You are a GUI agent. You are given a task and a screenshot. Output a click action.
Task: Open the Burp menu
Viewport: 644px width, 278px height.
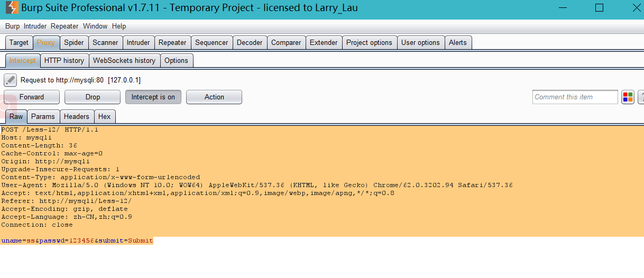13,26
